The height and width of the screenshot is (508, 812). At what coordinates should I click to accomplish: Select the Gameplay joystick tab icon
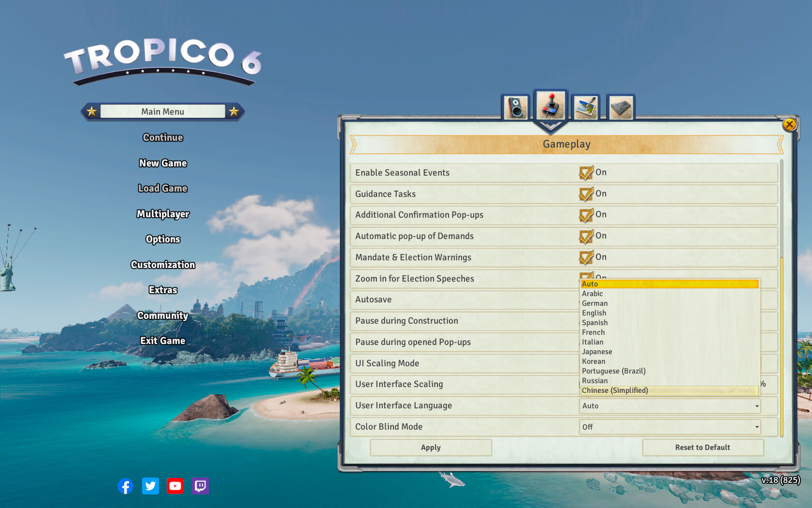click(x=551, y=105)
